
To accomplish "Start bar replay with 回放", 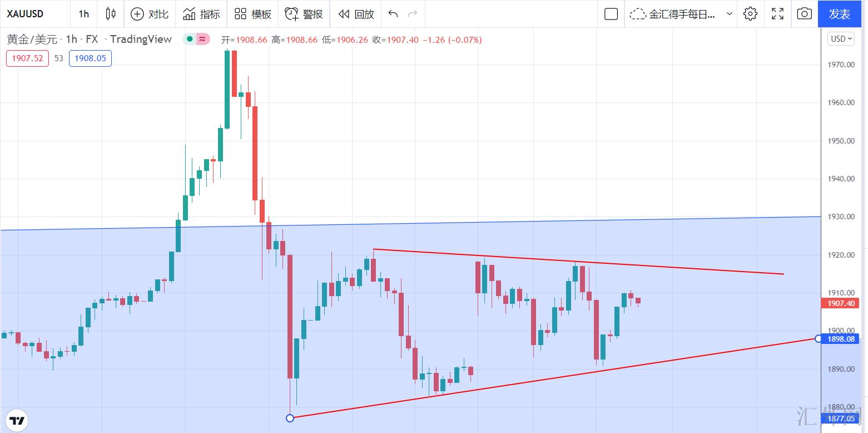I will tap(356, 14).
